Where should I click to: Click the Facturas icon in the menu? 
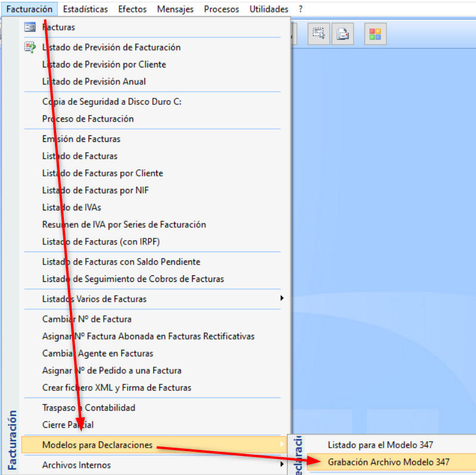tap(30, 27)
